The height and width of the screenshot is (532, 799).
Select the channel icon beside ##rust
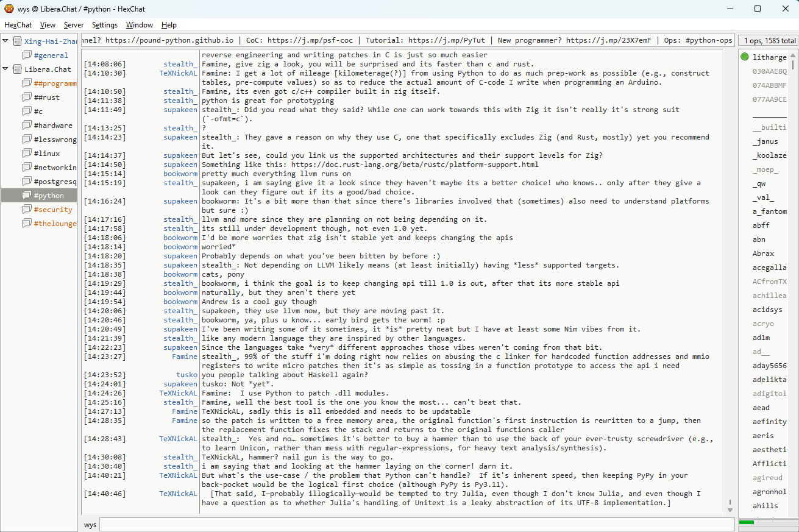tap(27, 98)
